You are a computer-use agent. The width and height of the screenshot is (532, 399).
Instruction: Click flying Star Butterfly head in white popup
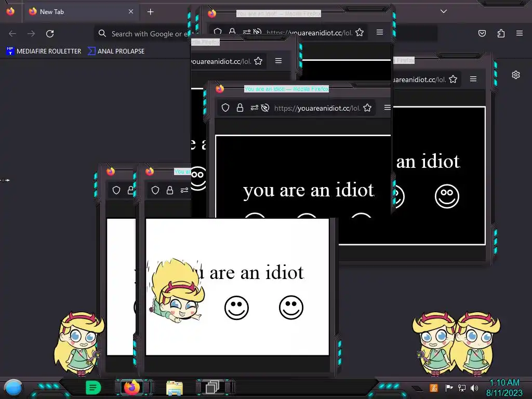pos(177,290)
